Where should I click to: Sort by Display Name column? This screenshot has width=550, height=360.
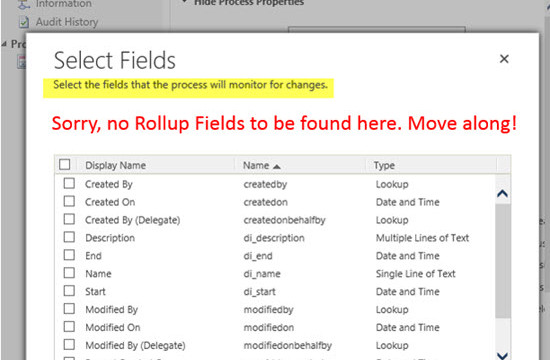(115, 165)
